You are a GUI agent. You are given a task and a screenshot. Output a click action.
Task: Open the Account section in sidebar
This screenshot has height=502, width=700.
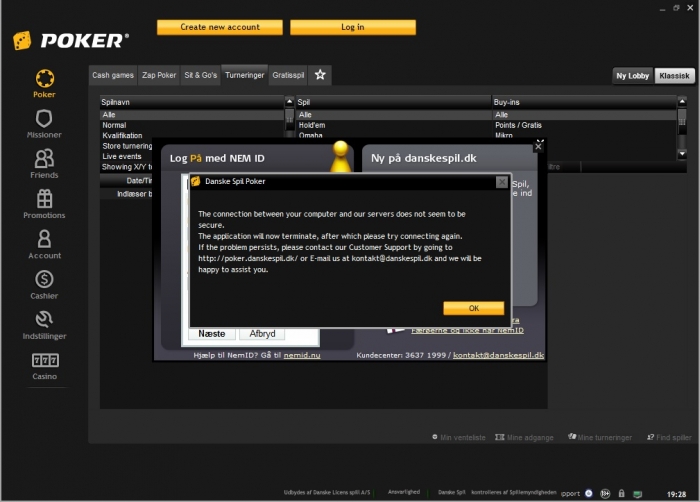[x=44, y=244]
